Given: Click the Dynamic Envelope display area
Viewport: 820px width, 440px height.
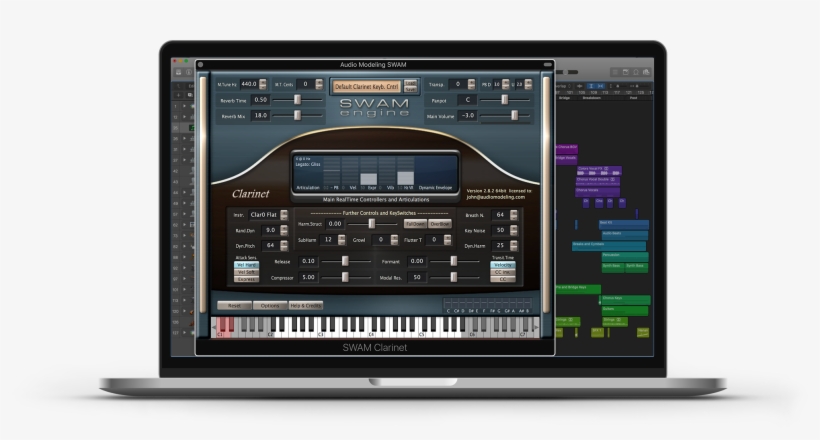Looking at the screenshot, I should [436, 170].
